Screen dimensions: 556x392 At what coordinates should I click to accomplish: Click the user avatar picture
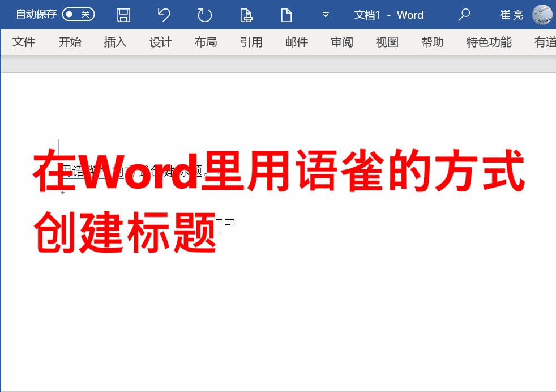tap(542, 15)
